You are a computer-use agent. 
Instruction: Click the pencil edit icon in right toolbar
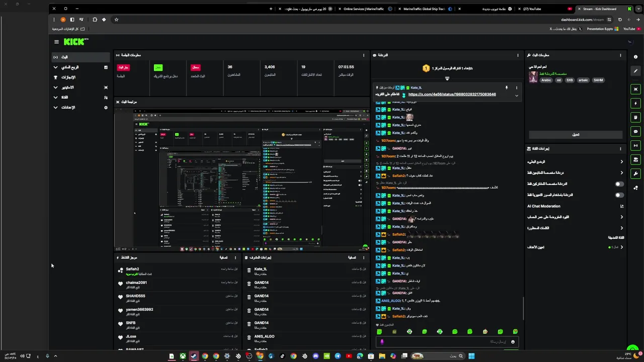click(636, 71)
